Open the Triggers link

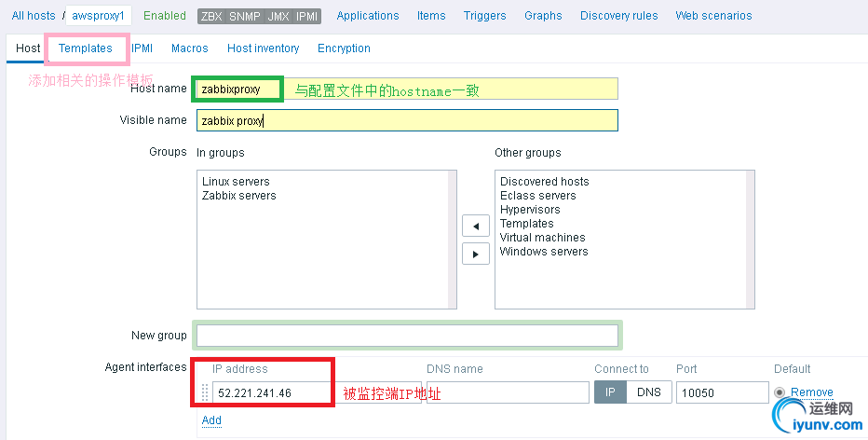tap(485, 16)
